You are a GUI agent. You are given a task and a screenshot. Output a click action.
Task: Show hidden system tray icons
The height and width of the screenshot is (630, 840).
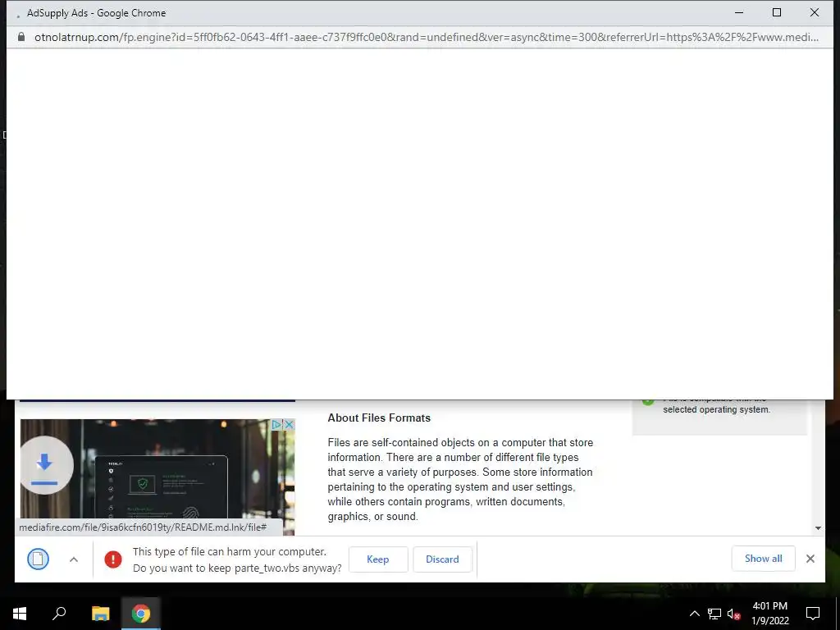pos(694,614)
